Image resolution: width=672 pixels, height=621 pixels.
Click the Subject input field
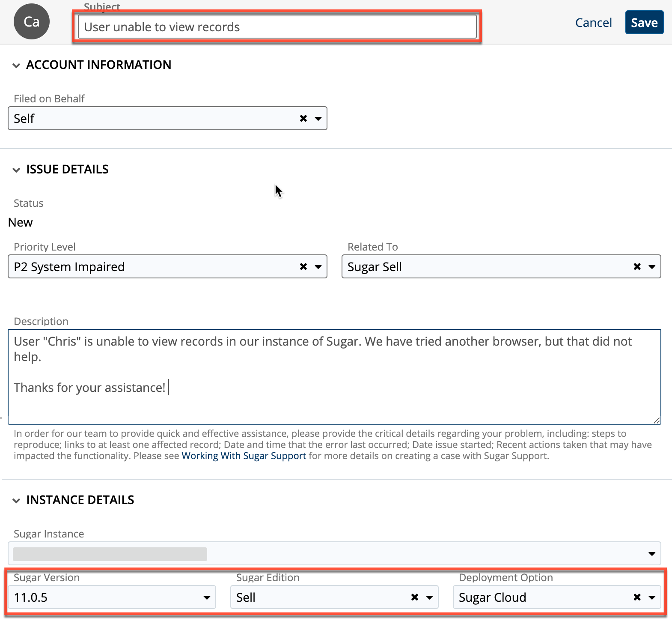click(x=277, y=27)
